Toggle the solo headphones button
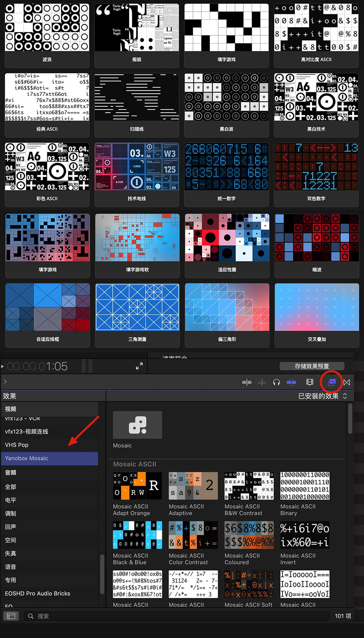Image resolution: width=364 pixels, height=638 pixels. coord(277,382)
